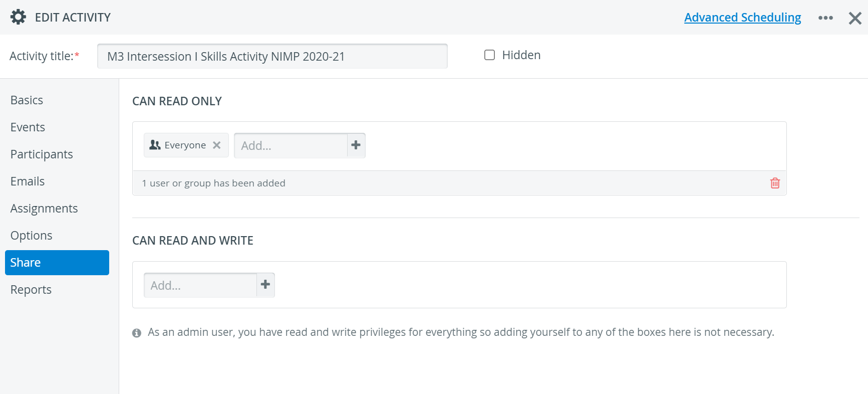The width and height of the screenshot is (868, 394).
Task: Click the Activity title text field
Action: tap(272, 56)
